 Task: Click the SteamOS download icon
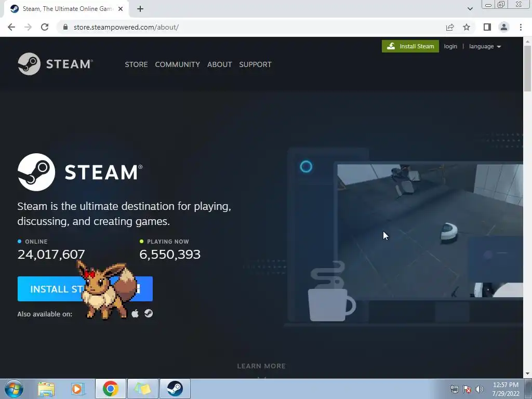click(x=149, y=313)
